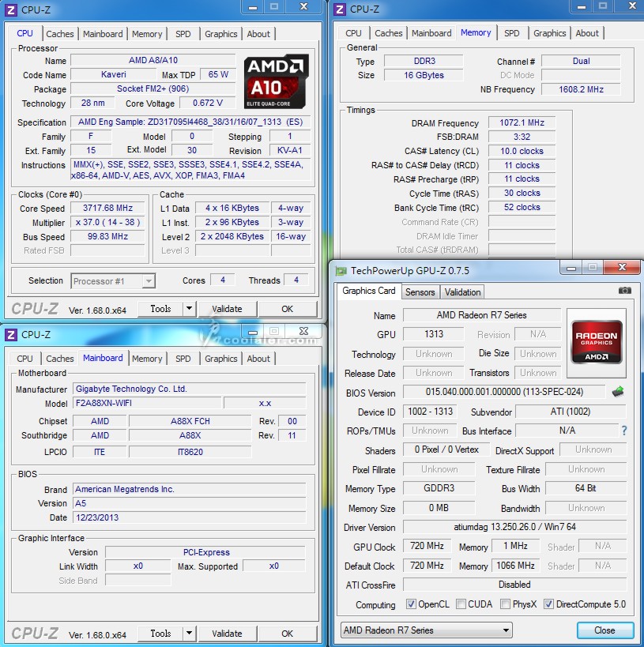Open the Memory tab in the CPU window
Image resolution: width=644 pixels, height=647 pixels.
coord(147,34)
